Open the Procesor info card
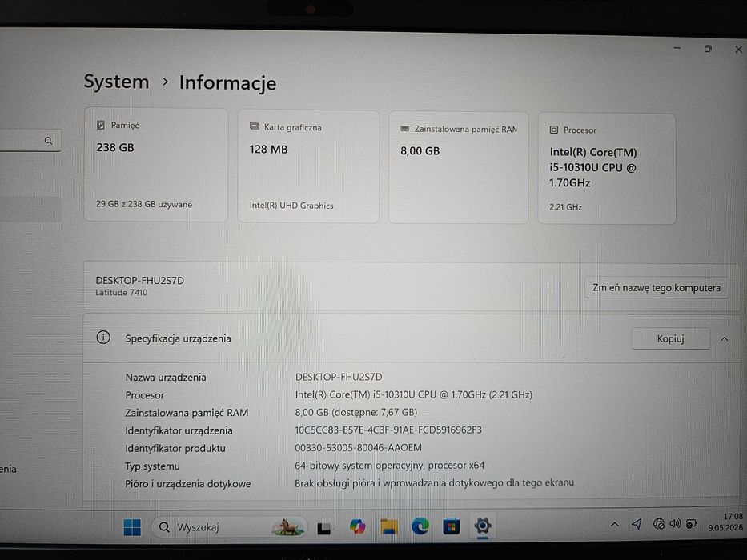This screenshot has width=747, height=560. click(607, 169)
